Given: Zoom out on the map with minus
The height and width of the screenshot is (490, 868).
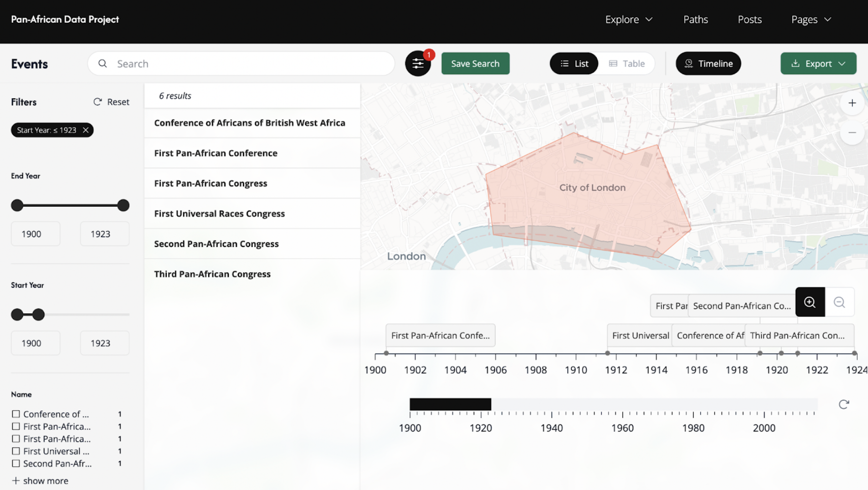Looking at the screenshot, I should click(852, 133).
